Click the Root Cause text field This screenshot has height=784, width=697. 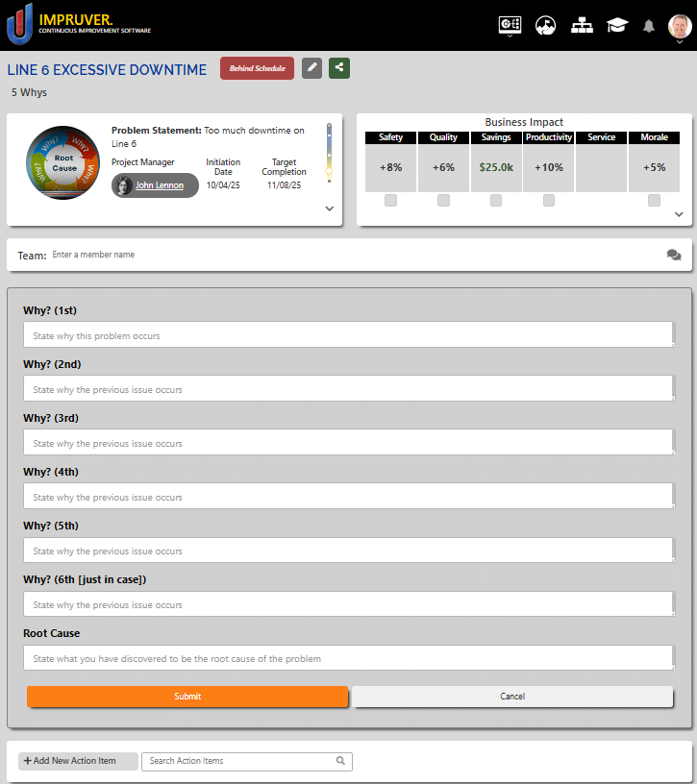[348, 658]
